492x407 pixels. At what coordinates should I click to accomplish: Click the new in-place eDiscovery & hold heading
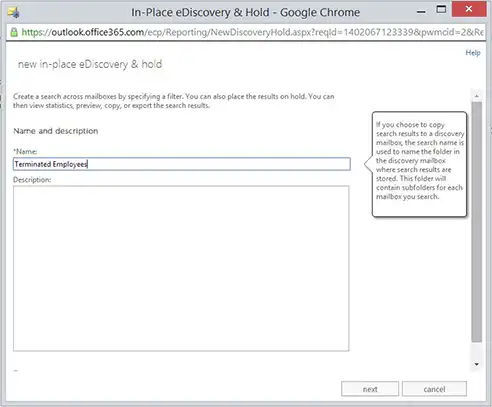click(90, 64)
